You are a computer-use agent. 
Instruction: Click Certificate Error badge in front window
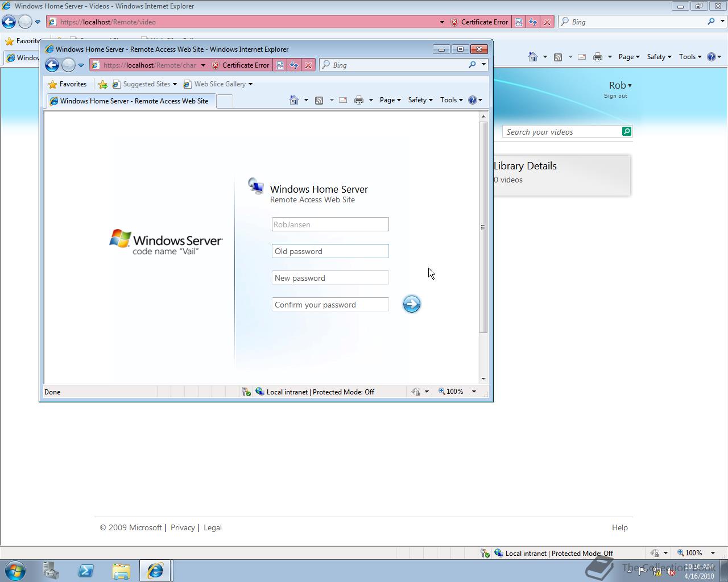click(x=241, y=65)
